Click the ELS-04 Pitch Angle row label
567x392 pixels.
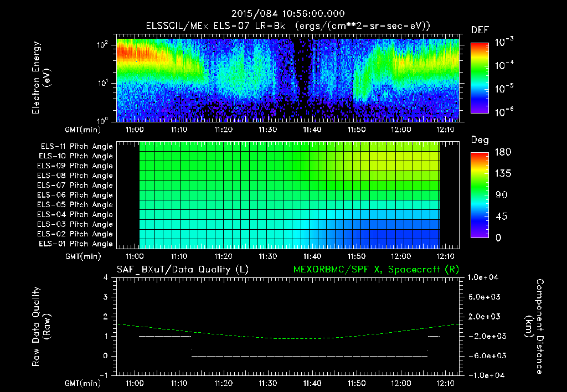tap(75, 214)
